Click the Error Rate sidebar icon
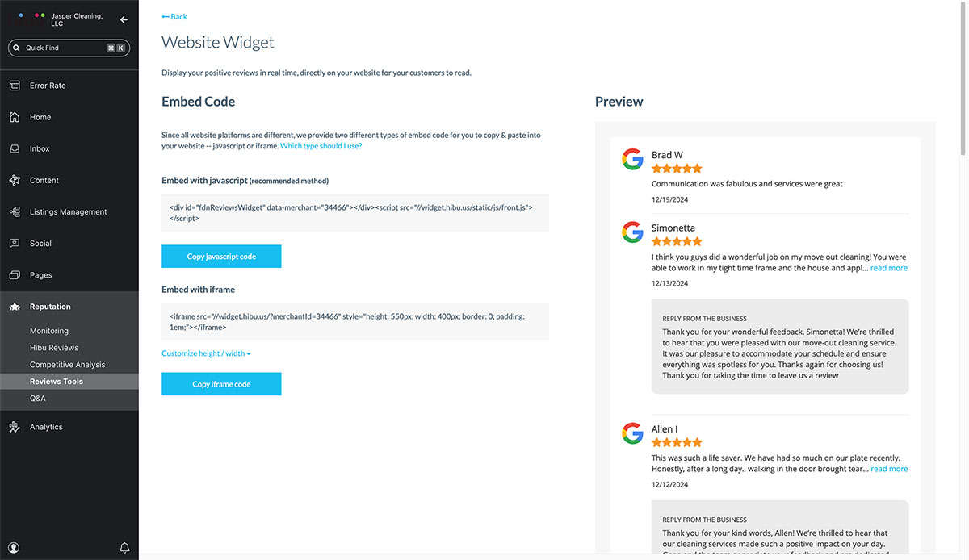This screenshot has width=969, height=560. click(x=15, y=86)
